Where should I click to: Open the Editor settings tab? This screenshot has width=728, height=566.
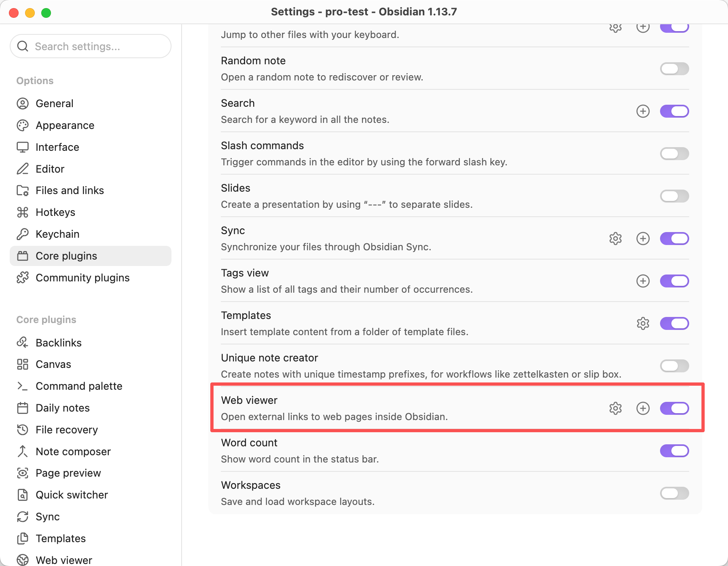coord(91,169)
